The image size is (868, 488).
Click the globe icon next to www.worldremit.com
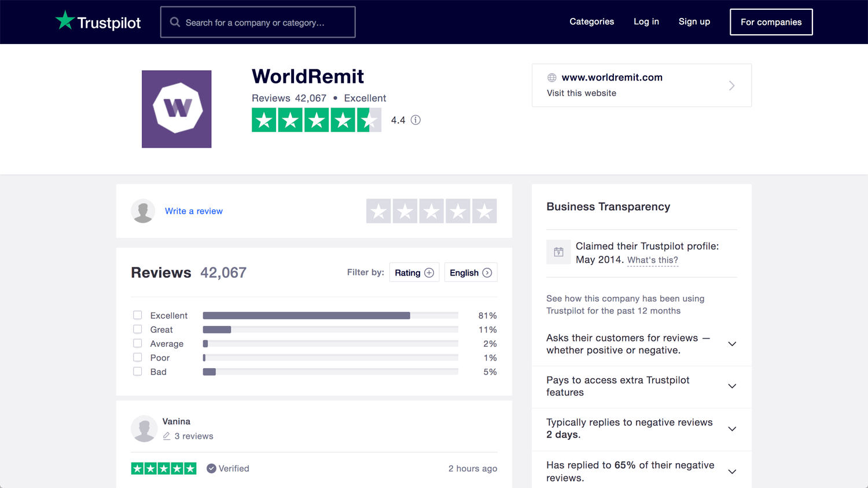(552, 78)
